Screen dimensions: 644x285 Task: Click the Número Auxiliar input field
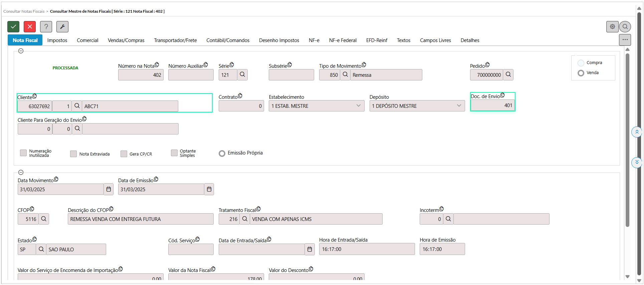pyautogui.click(x=191, y=75)
